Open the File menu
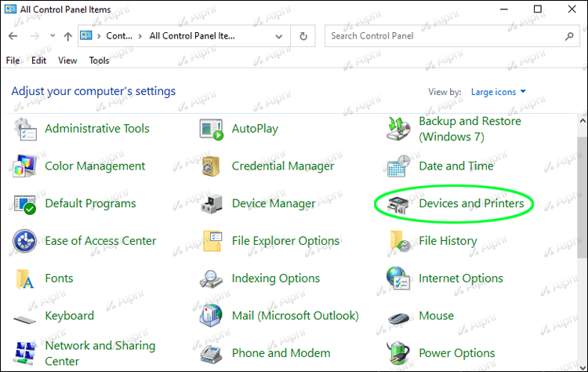Screen dimensions: 588x372 [13, 60]
